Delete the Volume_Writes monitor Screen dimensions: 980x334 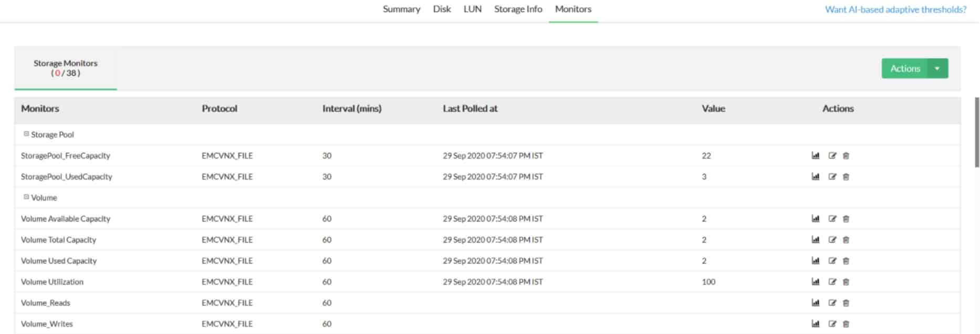tap(846, 323)
